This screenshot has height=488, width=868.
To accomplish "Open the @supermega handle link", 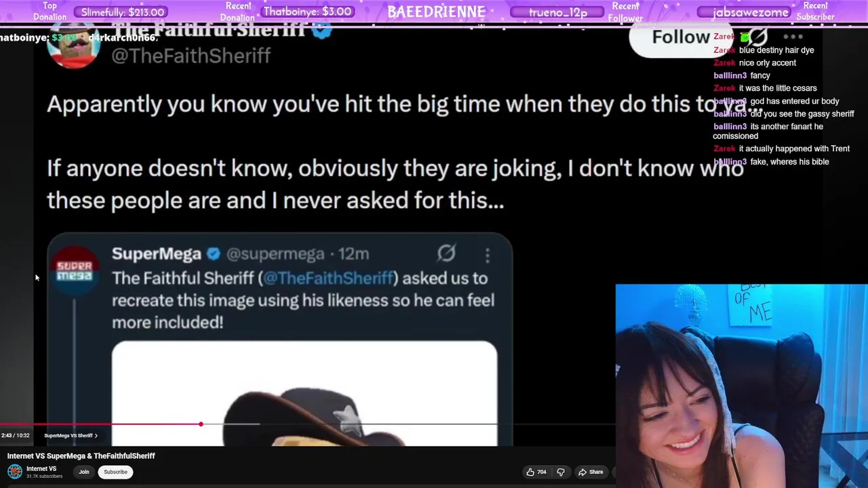I will point(275,254).
